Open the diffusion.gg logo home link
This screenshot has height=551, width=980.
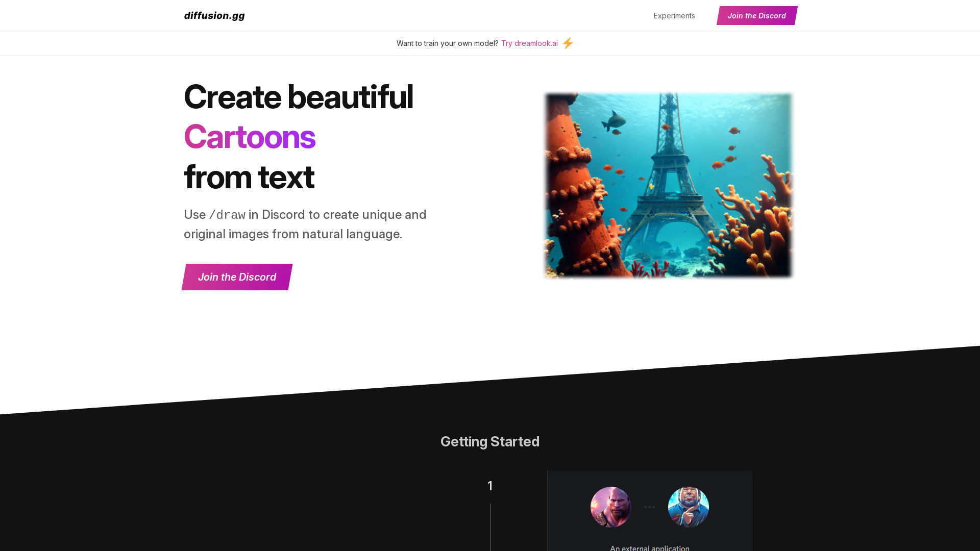point(214,16)
